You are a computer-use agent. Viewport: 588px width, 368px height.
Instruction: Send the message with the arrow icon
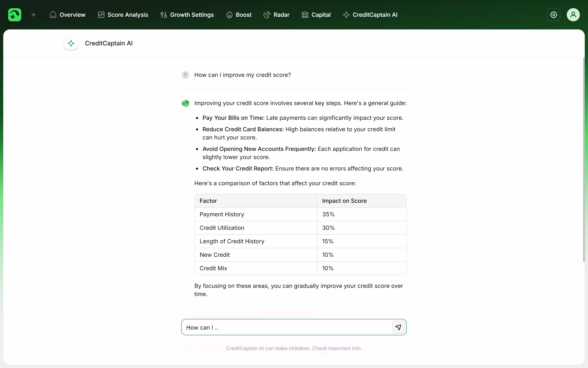click(398, 327)
